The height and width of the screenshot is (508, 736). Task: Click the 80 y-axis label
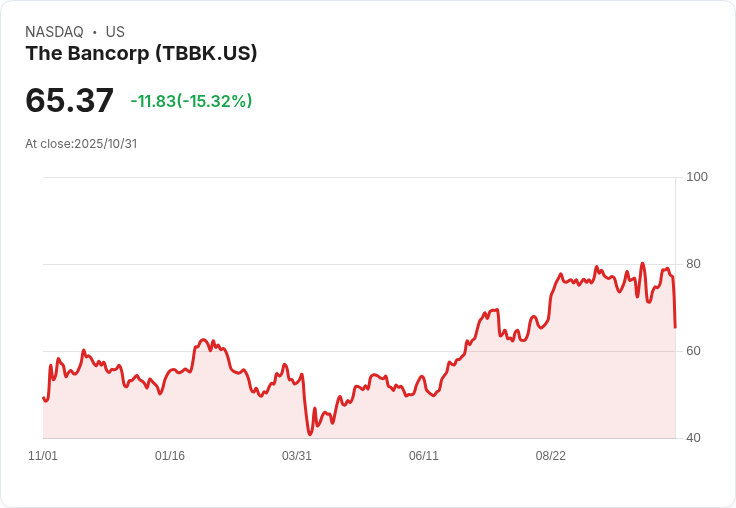(693, 264)
